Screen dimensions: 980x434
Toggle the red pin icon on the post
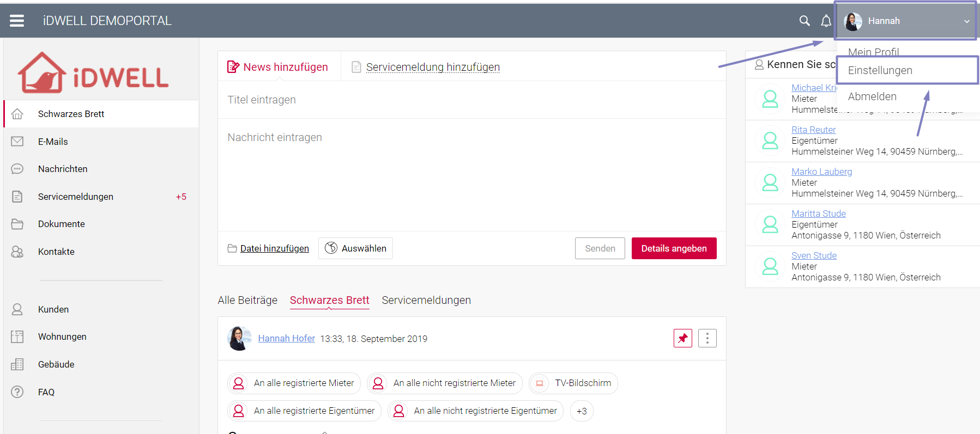[x=683, y=338]
